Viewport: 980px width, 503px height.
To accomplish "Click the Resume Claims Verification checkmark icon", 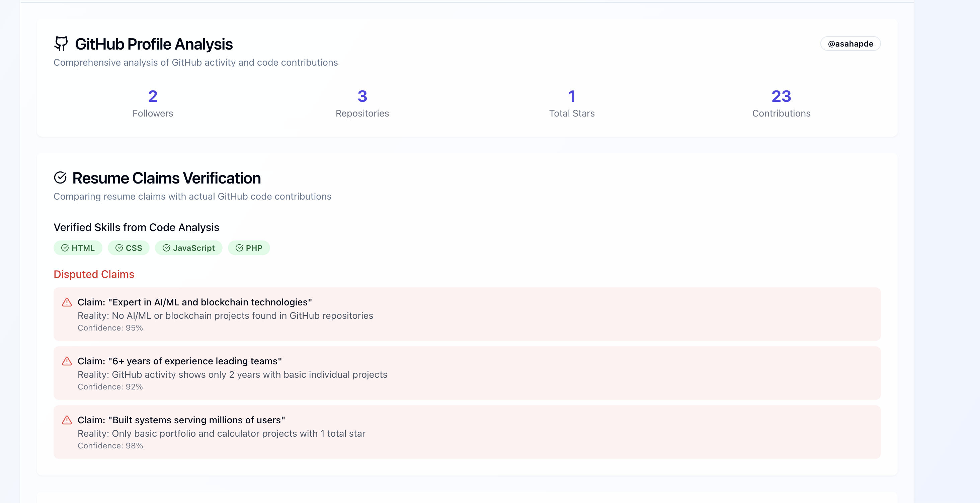I will tap(60, 177).
